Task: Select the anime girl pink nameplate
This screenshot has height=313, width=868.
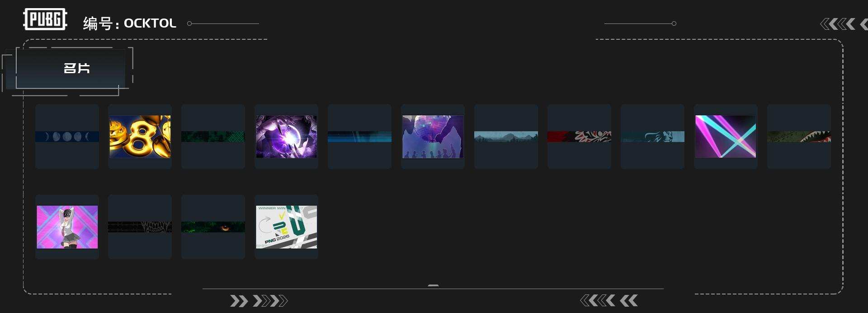Action: tap(67, 227)
